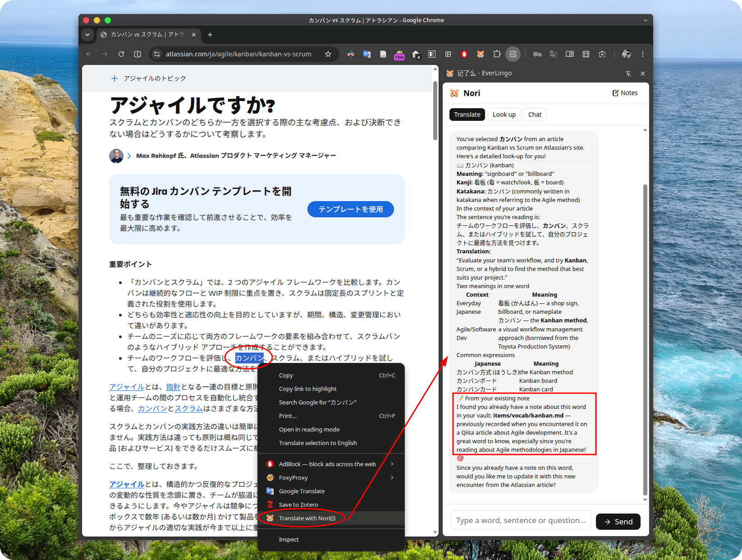Open Notes in Nori panel
This screenshot has height=560, width=742.
click(625, 93)
